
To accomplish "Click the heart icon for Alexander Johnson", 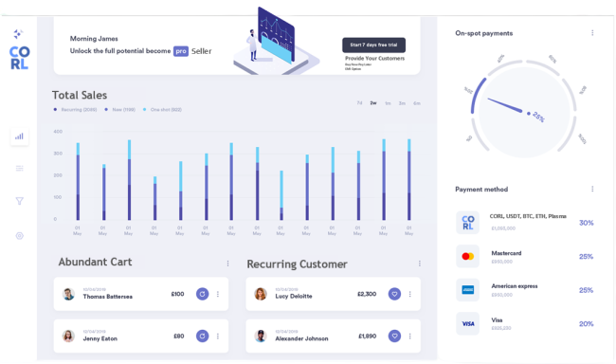I will tap(394, 336).
